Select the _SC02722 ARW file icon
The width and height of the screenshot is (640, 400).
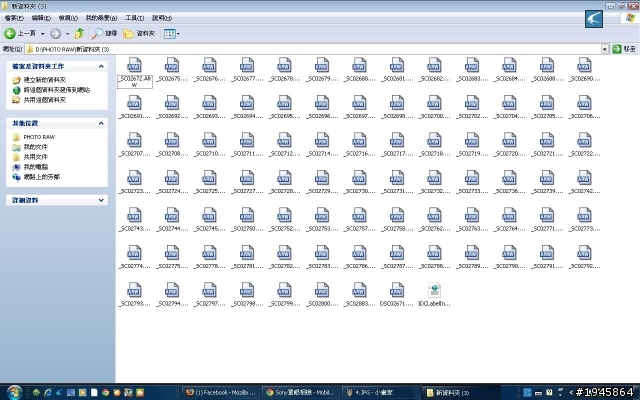pyautogui.click(x=584, y=140)
